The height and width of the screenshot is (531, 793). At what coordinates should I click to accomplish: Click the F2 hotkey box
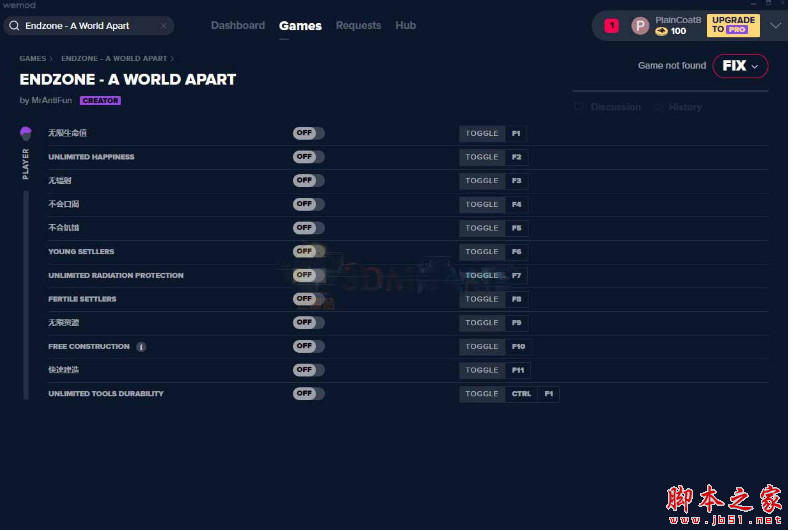[x=516, y=157]
